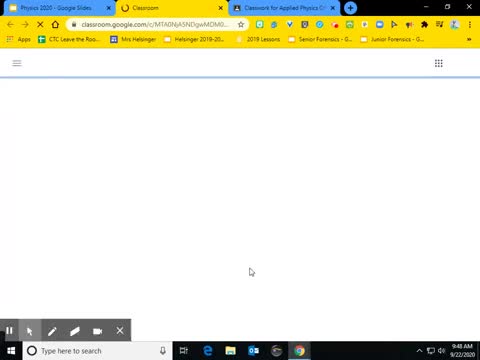Show hidden system tray icons
Image resolution: width=480 pixels, height=360 pixels.
pos(419,351)
